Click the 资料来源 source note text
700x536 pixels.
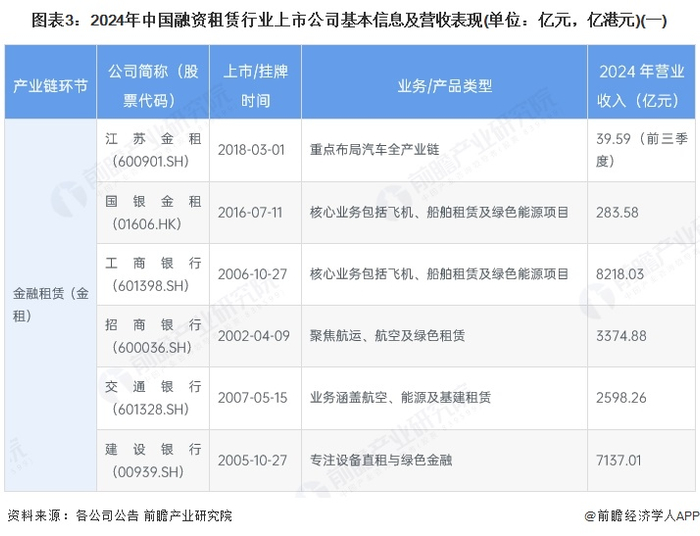(121, 516)
